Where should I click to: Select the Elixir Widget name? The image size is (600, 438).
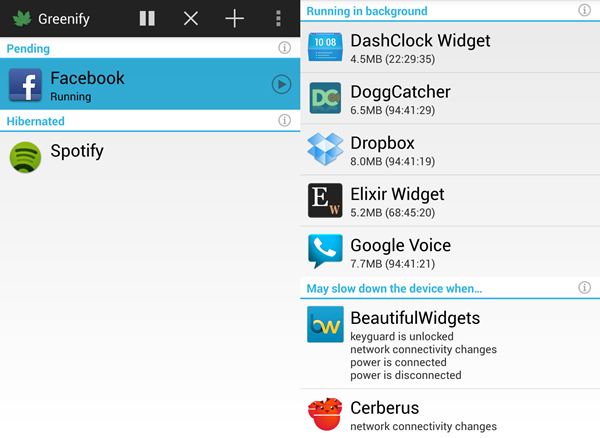(x=397, y=194)
